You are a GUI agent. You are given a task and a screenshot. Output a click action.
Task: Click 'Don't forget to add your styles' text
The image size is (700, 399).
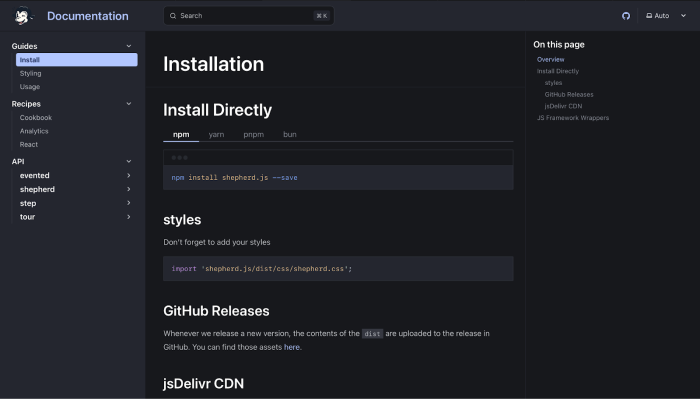[217, 242]
